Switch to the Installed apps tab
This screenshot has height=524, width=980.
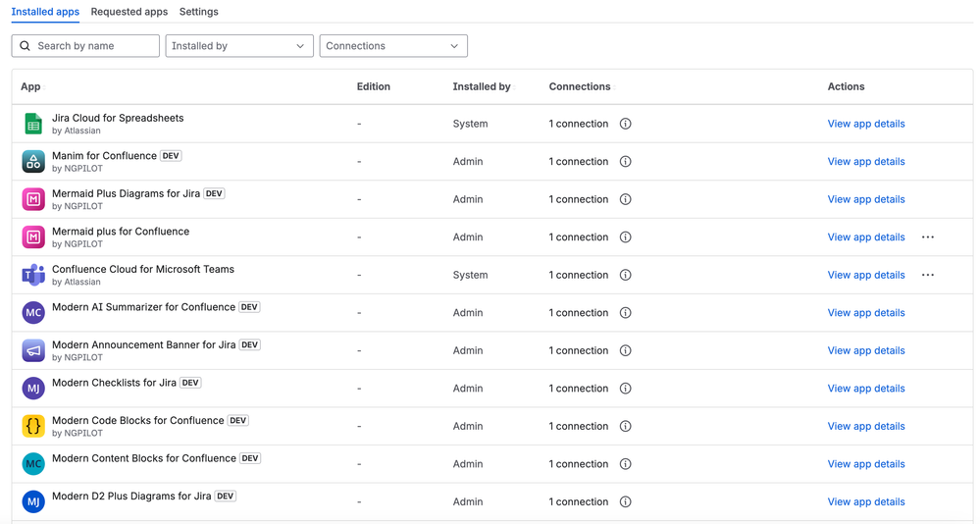[45, 12]
